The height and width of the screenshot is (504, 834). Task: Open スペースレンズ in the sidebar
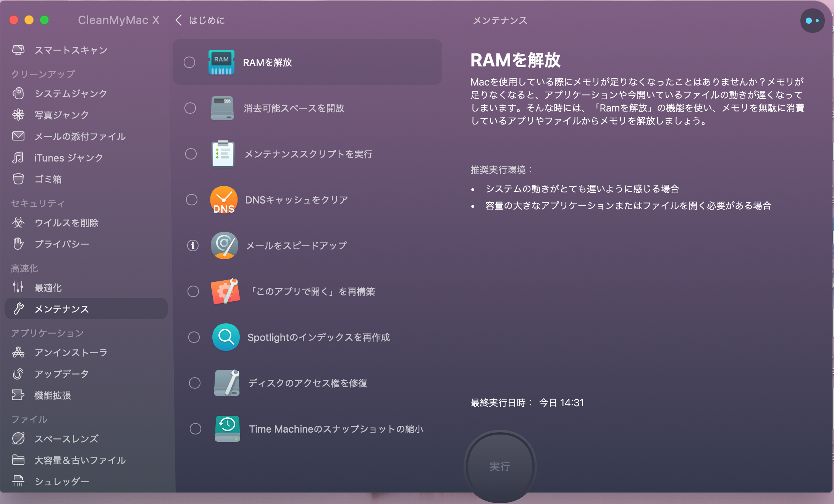coord(86,438)
